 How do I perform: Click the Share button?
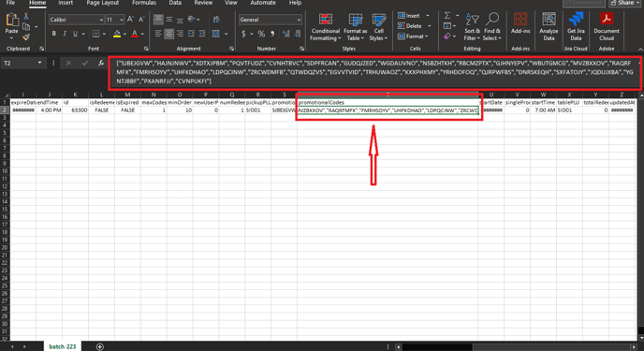624,3
